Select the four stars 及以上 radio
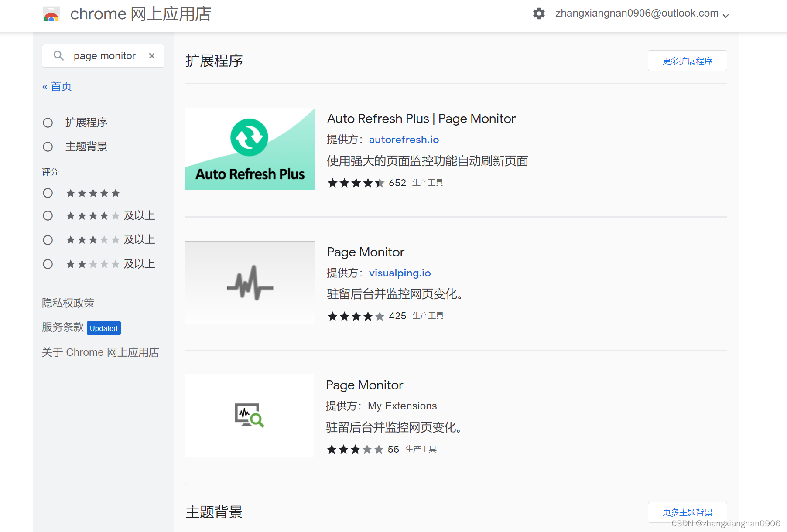787x532 pixels. (x=48, y=216)
